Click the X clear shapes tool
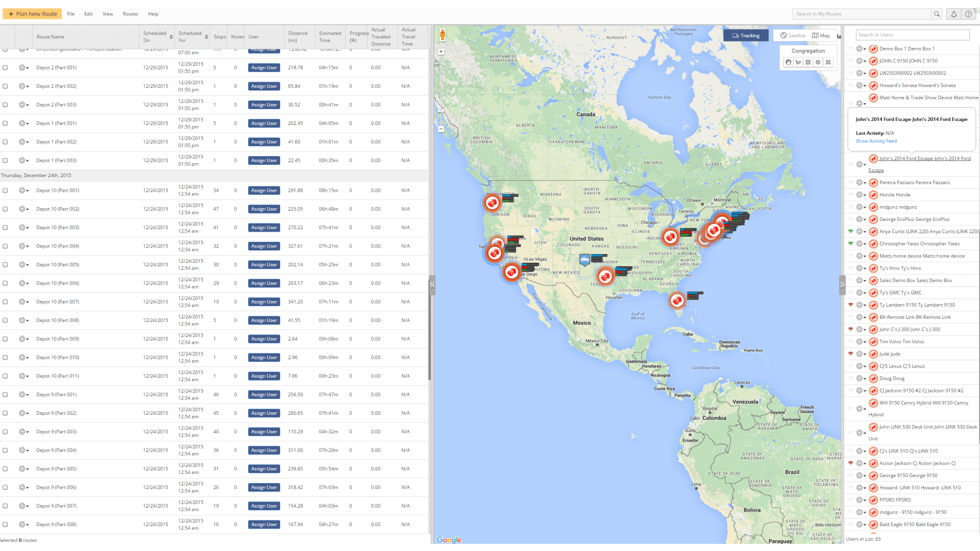This screenshot has height=551, width=980. coord(828,62)
